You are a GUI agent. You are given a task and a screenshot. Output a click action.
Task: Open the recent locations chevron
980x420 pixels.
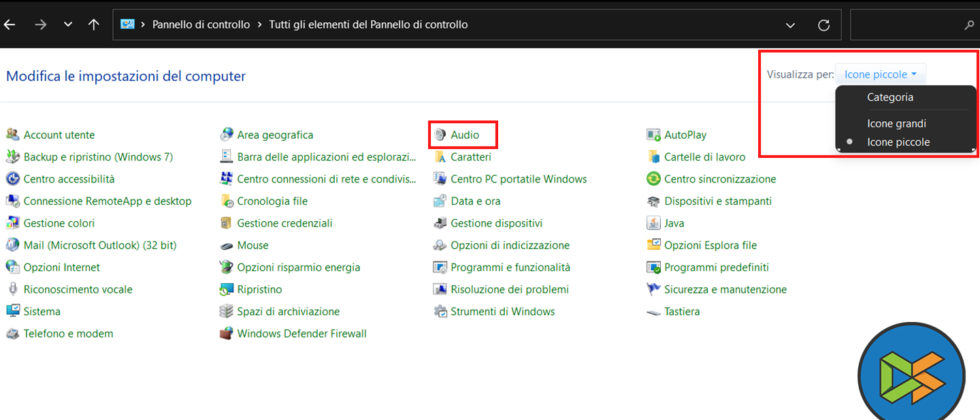[x=67, y=25]
